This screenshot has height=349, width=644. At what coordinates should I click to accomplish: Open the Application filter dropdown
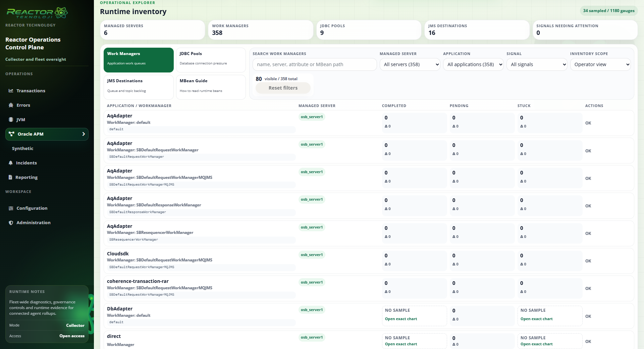[x=473, y=64]
